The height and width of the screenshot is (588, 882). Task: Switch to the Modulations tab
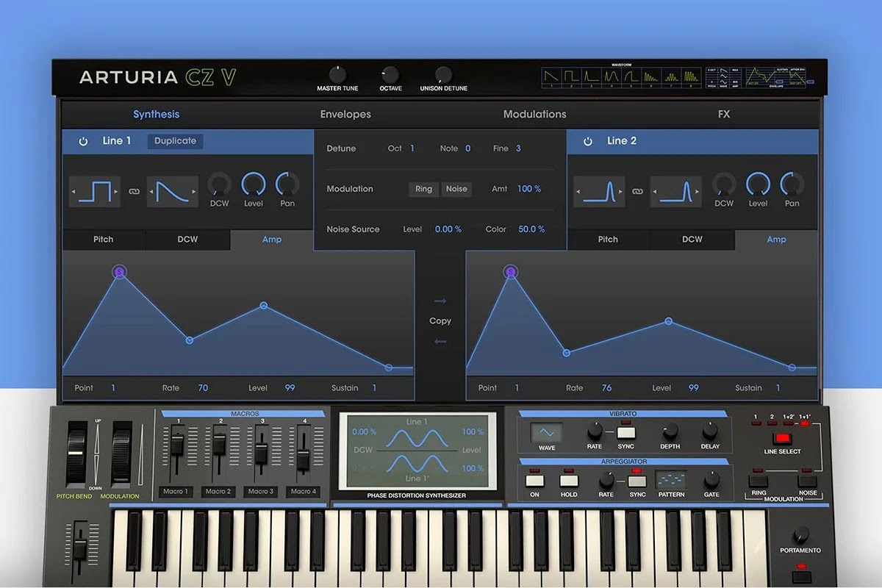[534, 115]
